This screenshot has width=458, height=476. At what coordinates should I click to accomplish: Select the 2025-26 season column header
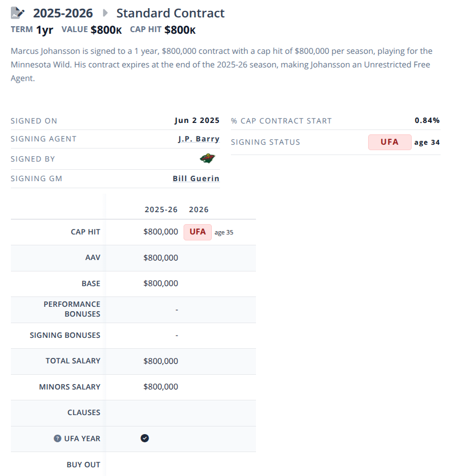tap(161, 209)
